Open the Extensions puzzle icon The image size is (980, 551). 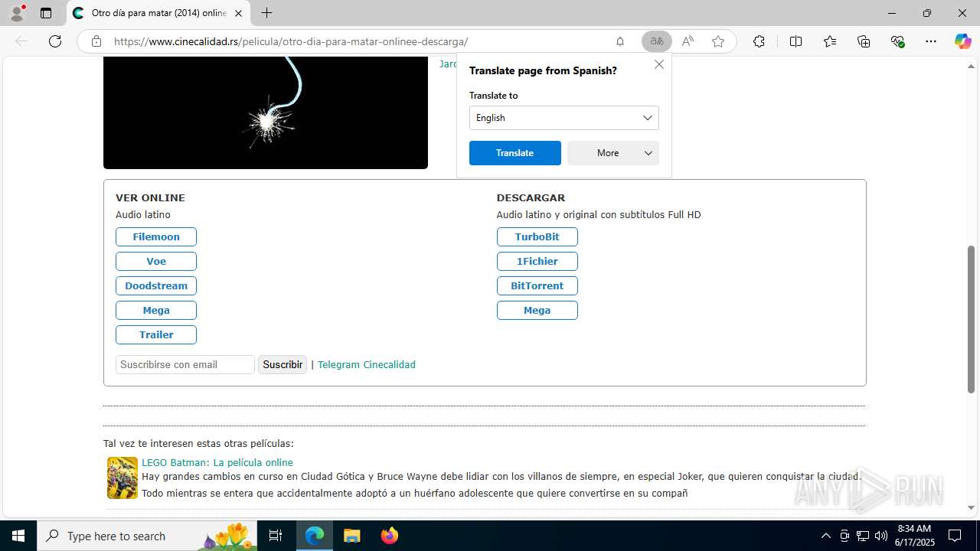(x=759, y=41)
